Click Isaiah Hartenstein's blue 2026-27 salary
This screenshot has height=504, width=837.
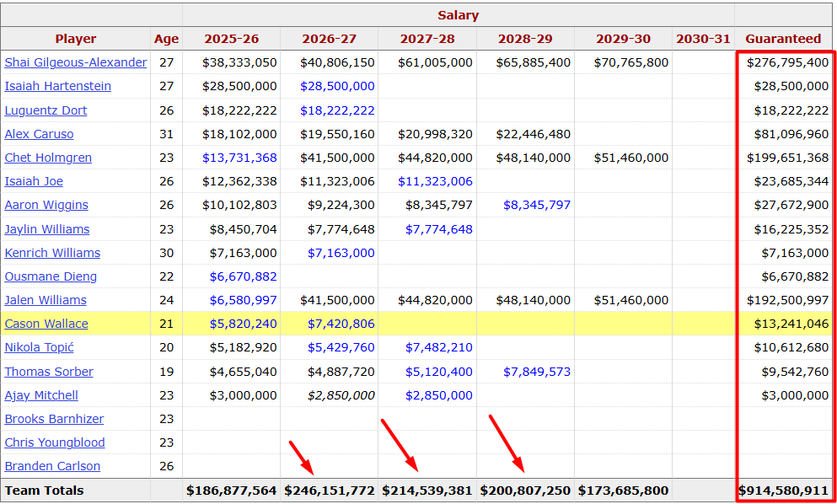[x=337, y=86]
